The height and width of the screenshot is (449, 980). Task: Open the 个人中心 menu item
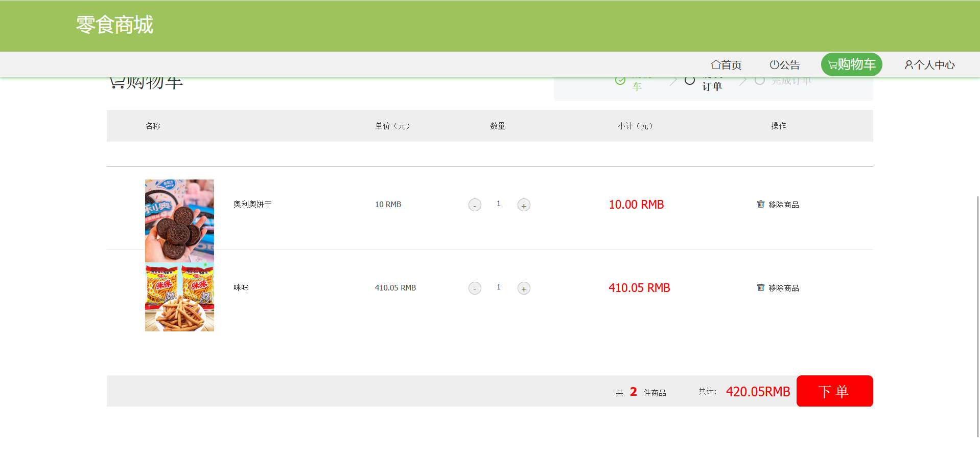pos(934,65)
